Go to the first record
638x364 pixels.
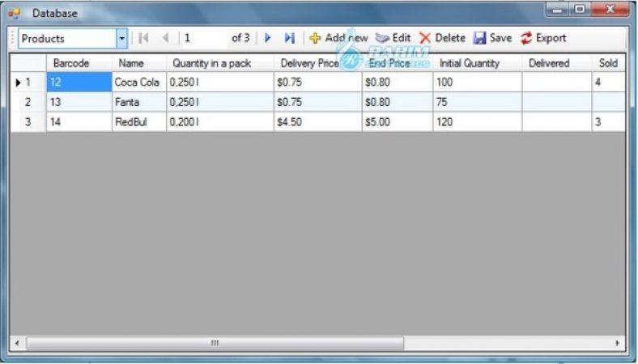click(x=143, y=38)
